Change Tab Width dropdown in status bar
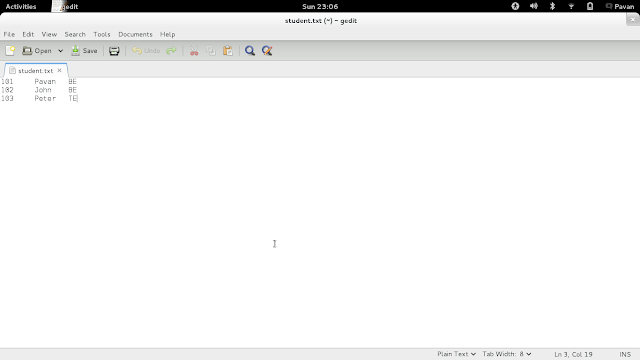Image resolution: width=640 pixels, height=360 pixels. tap(507, 354)
